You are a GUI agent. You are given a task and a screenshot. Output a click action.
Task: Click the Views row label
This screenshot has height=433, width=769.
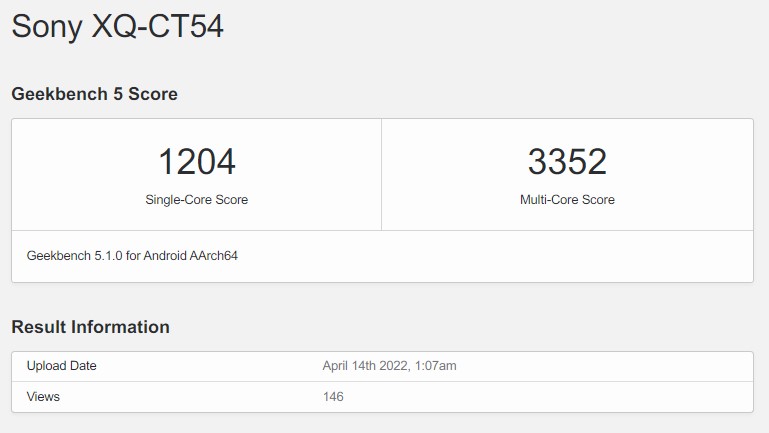click(43, 397)
